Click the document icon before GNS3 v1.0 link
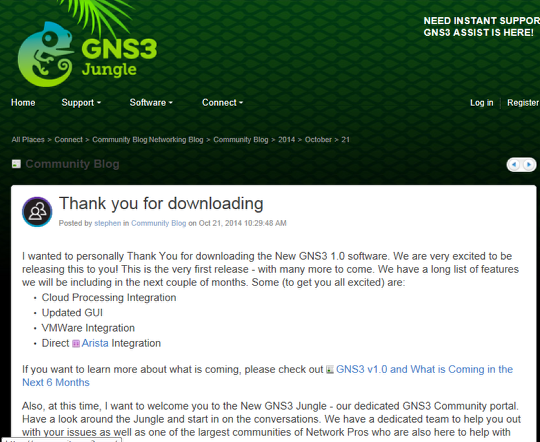 point(330,369)
